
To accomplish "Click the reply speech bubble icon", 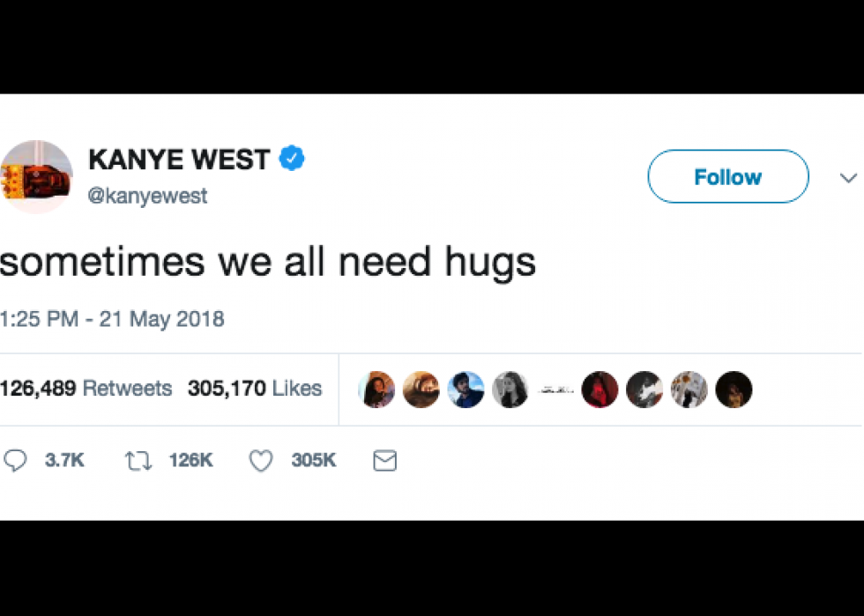I will click(x=15, y=460).
